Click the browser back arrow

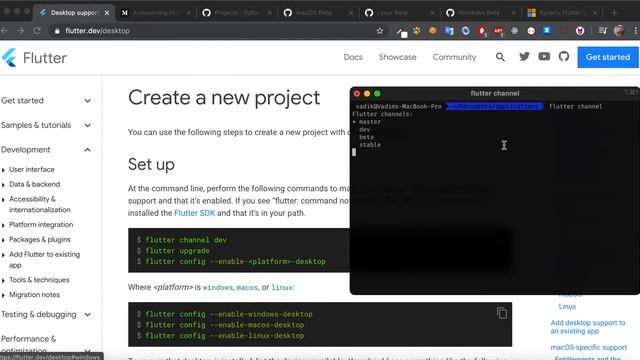pos(4,31)
